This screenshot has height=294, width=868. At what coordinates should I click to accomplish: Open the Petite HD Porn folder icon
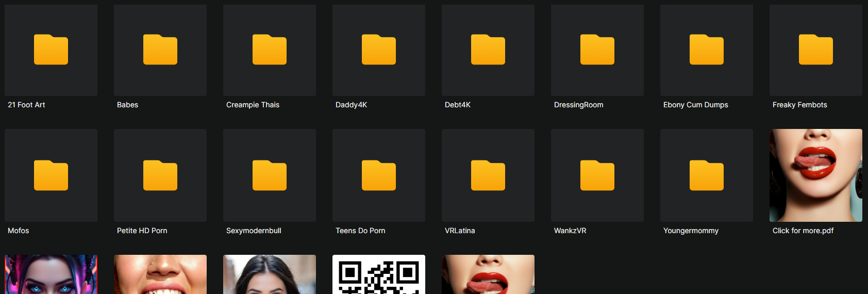coord(160,175)
